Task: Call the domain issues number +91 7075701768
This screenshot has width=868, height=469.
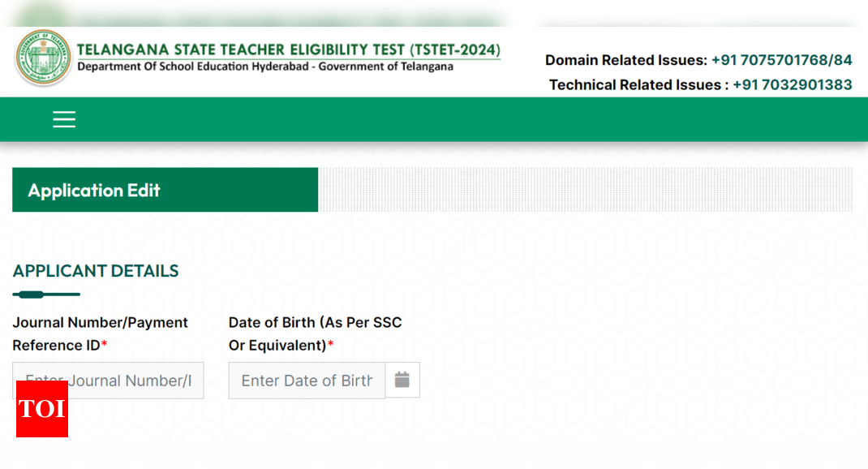Action: [781, 60]
